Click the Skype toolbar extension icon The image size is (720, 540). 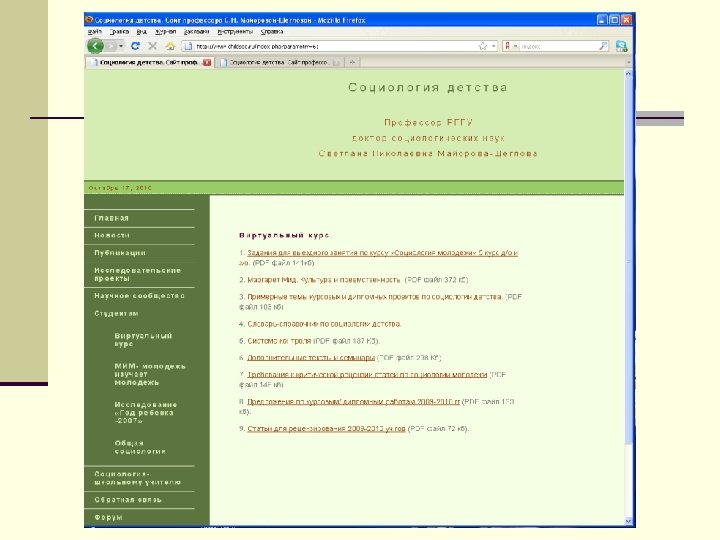(x=621, y=46)
